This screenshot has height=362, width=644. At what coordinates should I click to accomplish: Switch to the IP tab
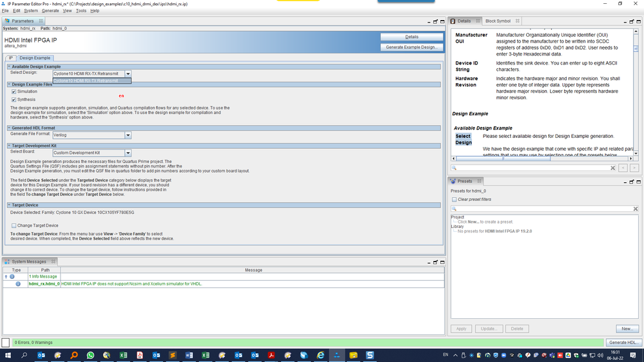tap(11, 58)
